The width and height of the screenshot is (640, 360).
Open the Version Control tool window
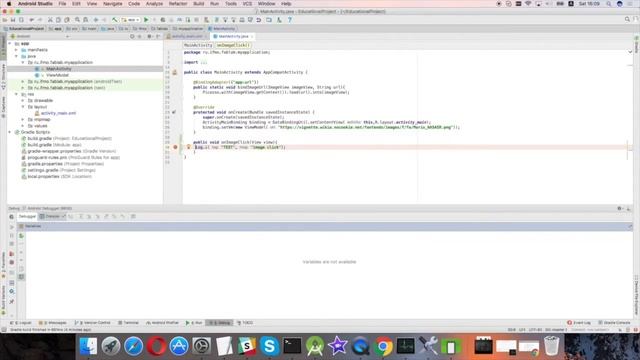pyautogui.click(x=93, y=323)
